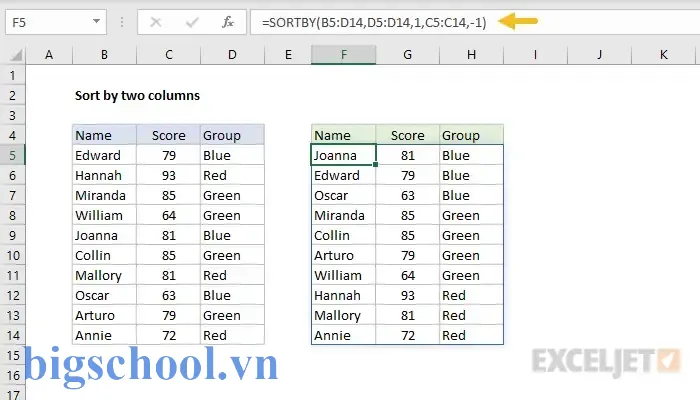700x400 pixels.
Task: Click score 72 in left table
Action: tap(169, 335)
